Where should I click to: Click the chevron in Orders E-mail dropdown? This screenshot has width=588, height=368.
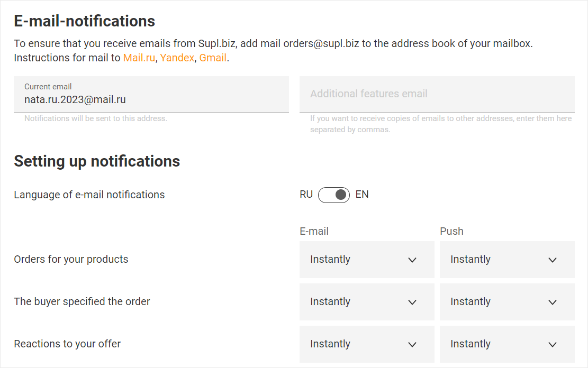click(x=412, y=260)
